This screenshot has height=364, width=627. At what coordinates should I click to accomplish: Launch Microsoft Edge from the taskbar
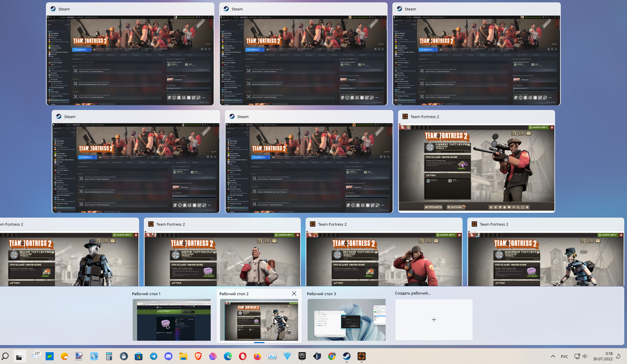click(x=228, y=356)
